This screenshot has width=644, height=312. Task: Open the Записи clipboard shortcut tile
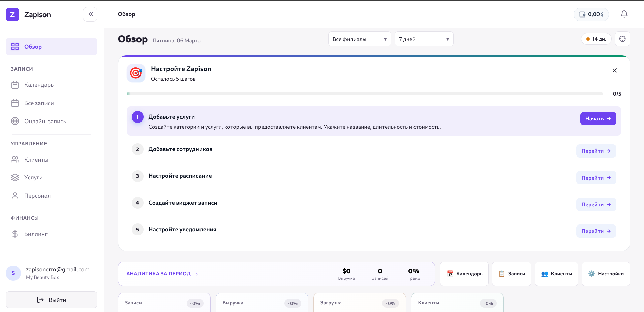tap(512, 274)
